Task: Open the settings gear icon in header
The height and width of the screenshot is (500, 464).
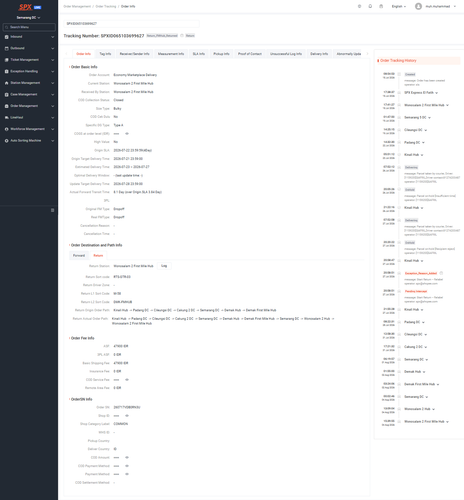Action: coord(359,6)
